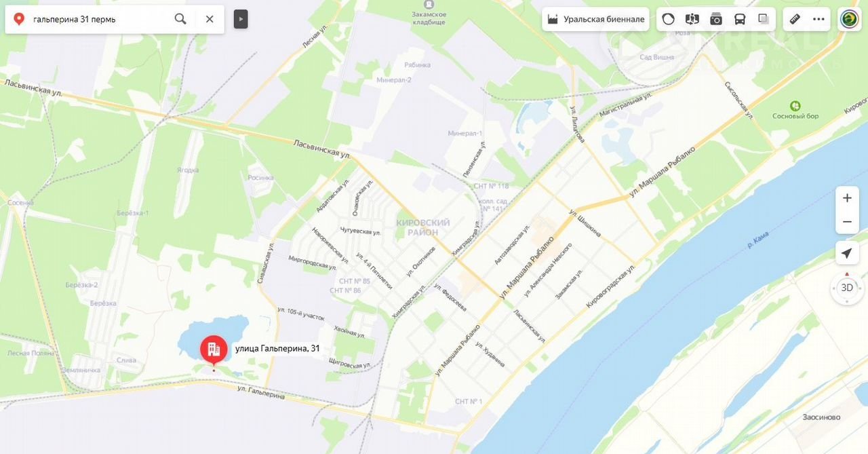Open the Уральская биеннале button
This screenshot has width=868, height=454.
[596, 19]
